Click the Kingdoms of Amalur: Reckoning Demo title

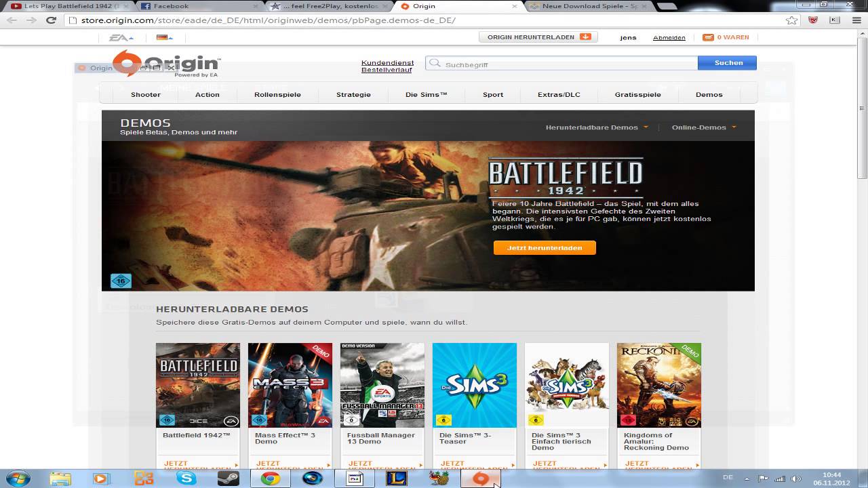pos(656,441)
